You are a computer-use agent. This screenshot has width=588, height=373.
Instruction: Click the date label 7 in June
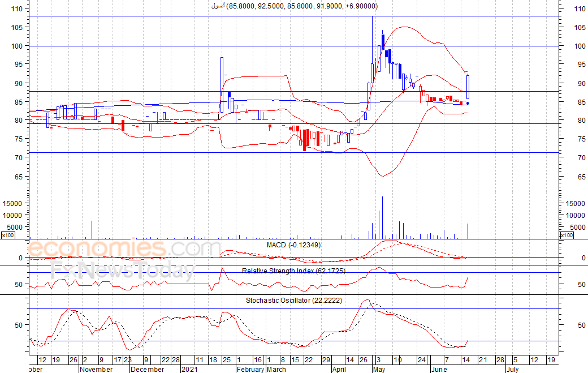447,360
